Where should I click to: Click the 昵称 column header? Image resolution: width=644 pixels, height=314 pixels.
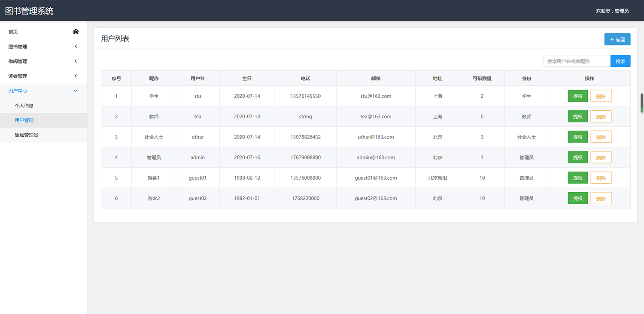(x=154, y=78)
